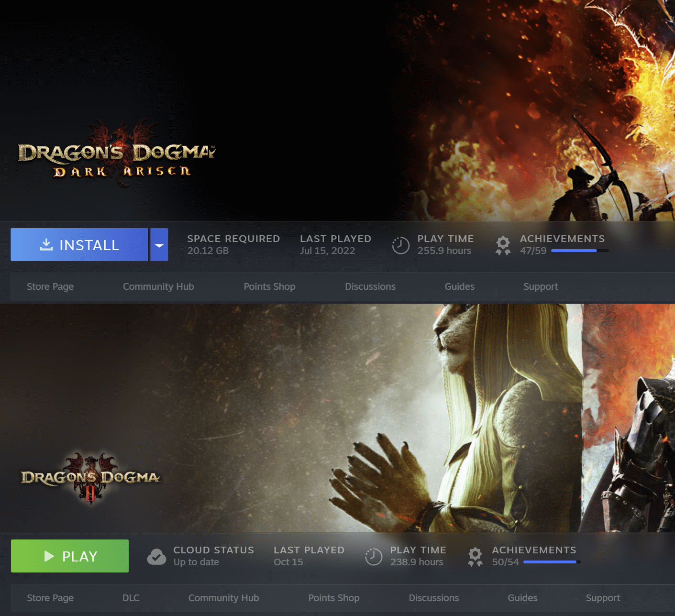Click the Achievements heading above 50/54
The width and height of the screenshot is (675, 616).
(534, 550)
